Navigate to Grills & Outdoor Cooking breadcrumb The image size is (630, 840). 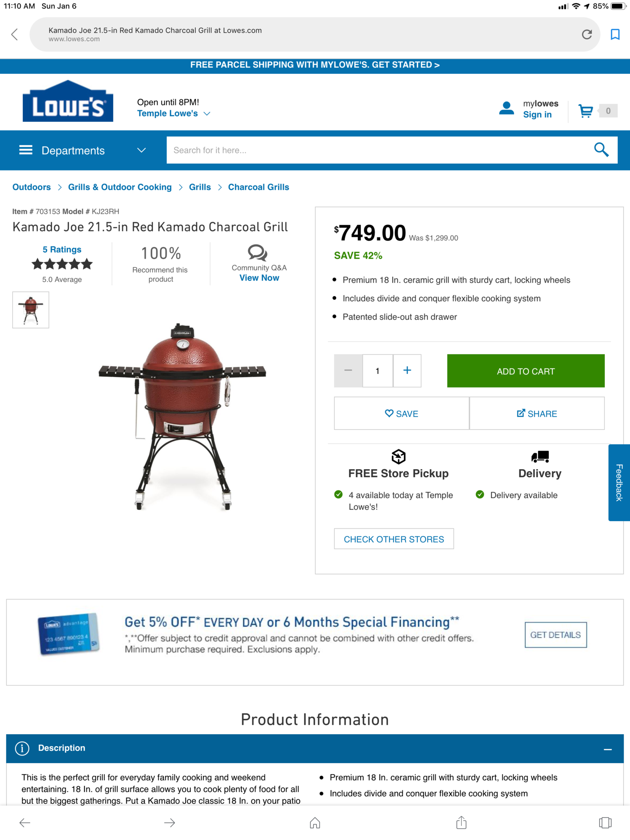pos(120,187)
